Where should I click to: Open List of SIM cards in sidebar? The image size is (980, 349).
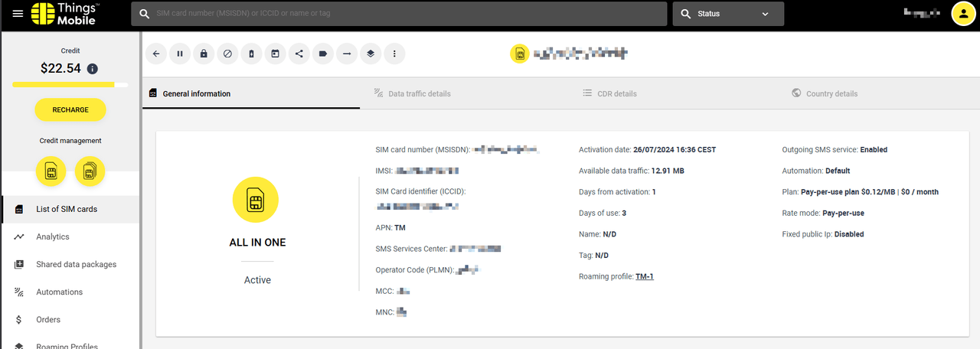[70, 209]
